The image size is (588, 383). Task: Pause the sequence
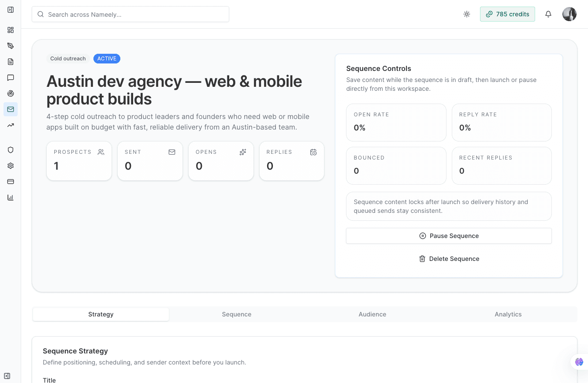(x=449, y=236)
